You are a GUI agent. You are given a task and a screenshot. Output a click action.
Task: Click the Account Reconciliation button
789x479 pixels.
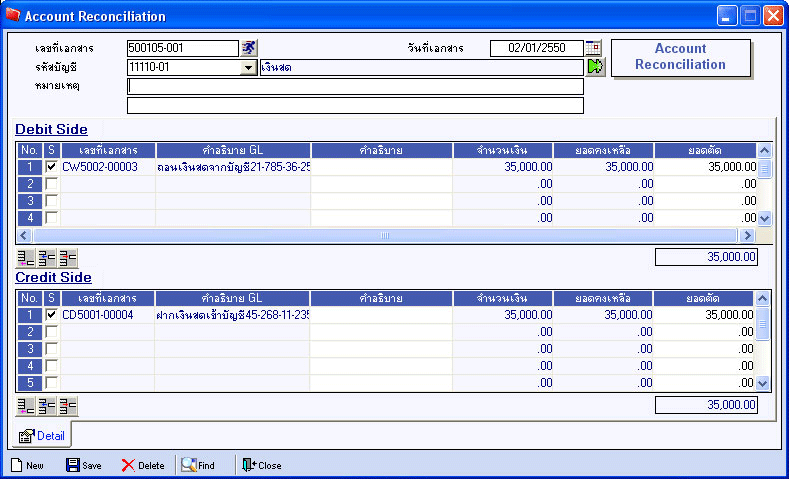(680, 57)
